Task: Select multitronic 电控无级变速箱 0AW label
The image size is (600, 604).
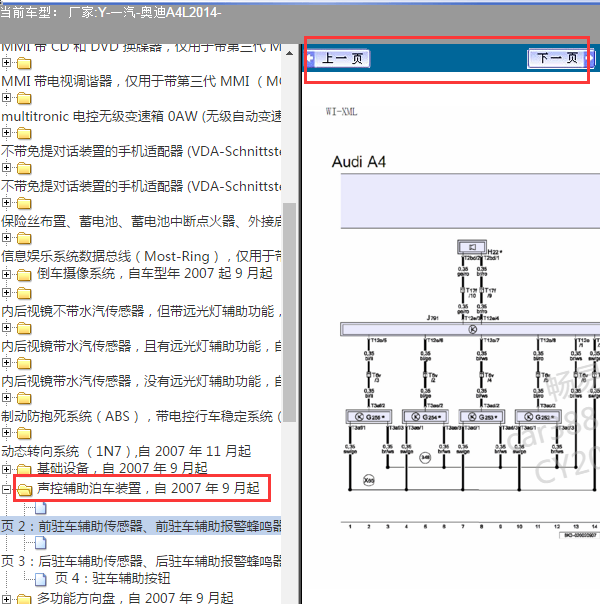Action: coord(141,116)
